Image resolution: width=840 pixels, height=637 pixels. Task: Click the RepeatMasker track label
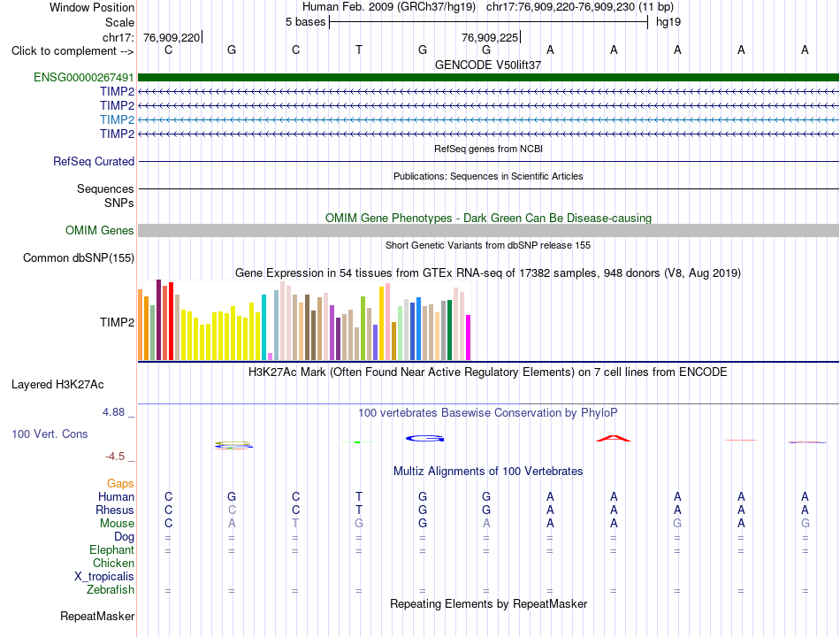pos(97,616)
